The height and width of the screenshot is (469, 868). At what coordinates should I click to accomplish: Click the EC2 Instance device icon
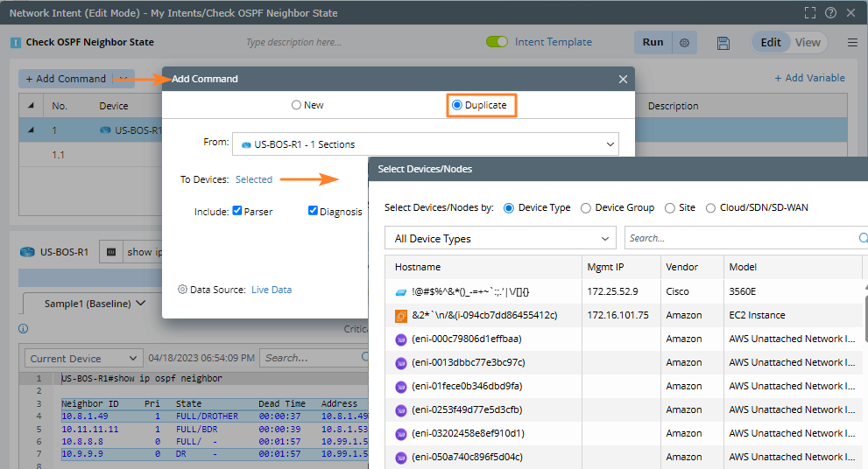tap(401, 315)
